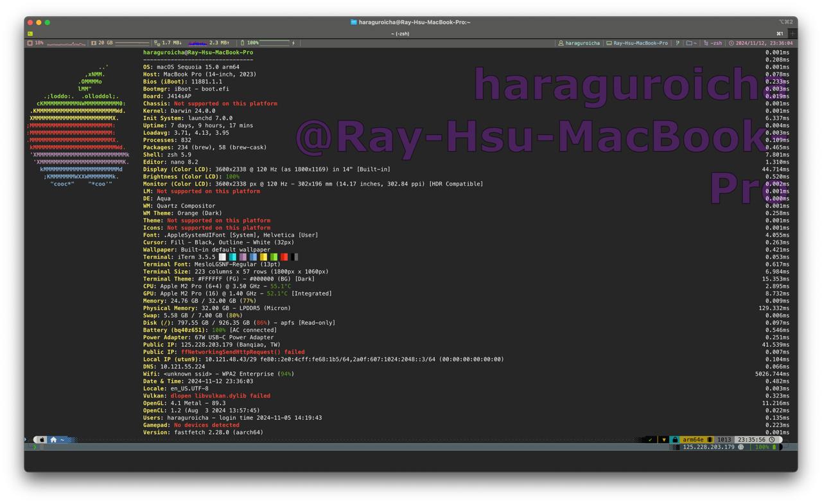The width and height of the screenshot is (822, 504).
Task: Click the git branch icon in status bar
Action: tap(678, 43)
